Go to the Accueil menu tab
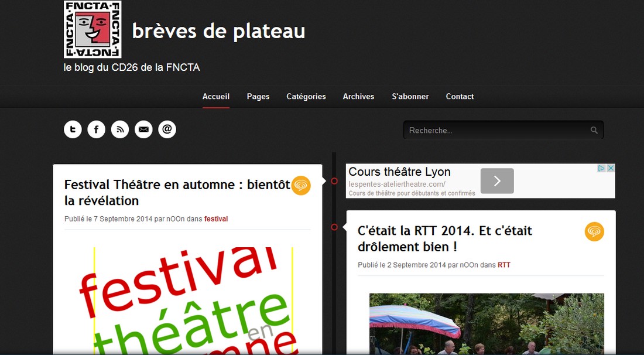Viewport: 644px width, 355px height. 216,97
